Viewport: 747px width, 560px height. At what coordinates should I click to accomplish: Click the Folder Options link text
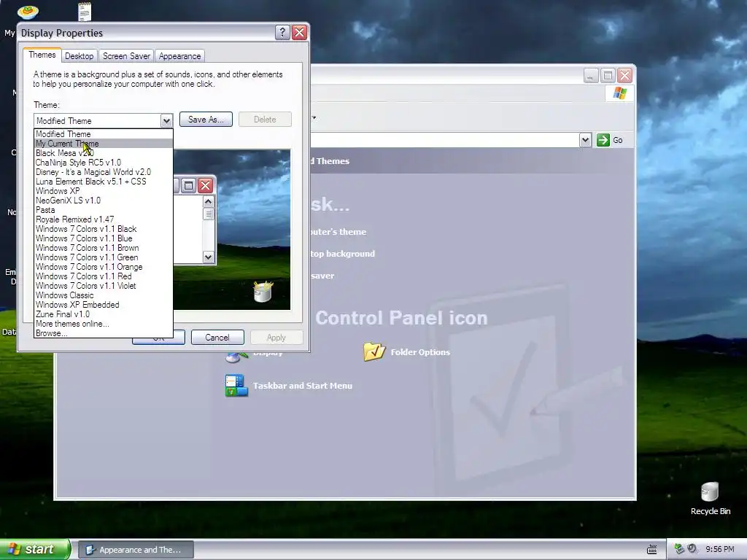tap(420, 352)
